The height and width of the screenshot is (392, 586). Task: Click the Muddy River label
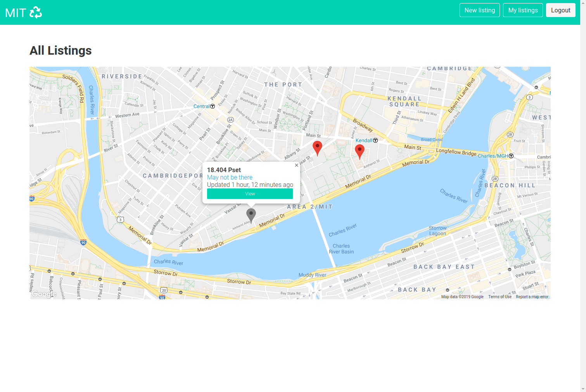(x=312, y=275)
